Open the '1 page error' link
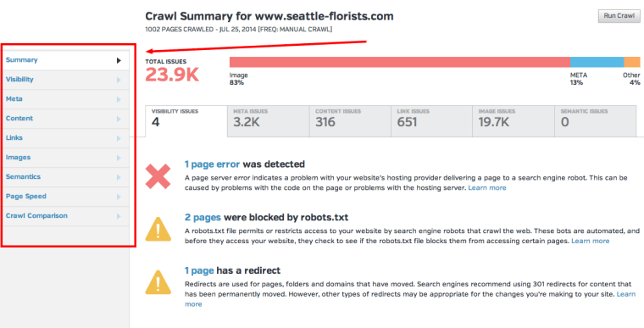Viewport: 644px width, 328px height. 212,164
